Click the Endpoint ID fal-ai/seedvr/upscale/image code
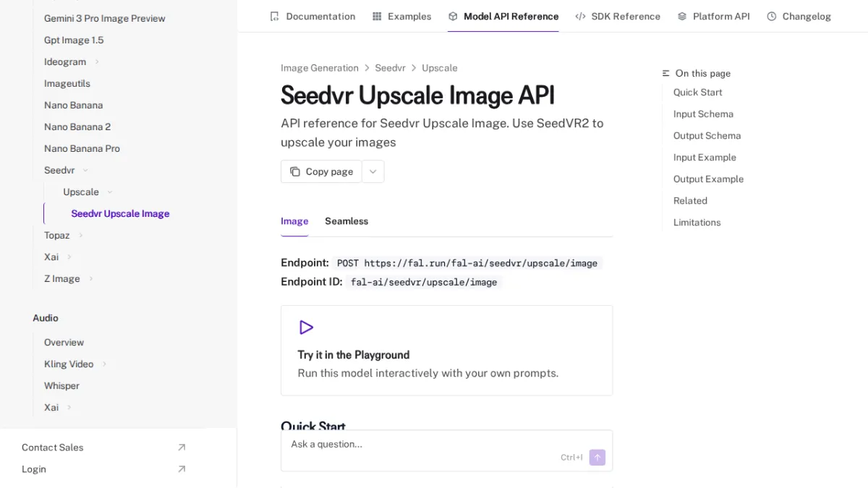 [424, 282]
